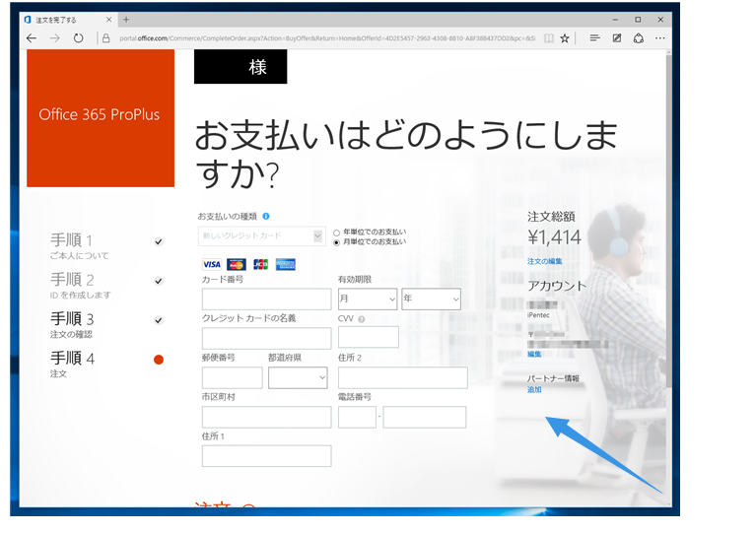Click the 追加 link under パートナー情報
Image resolution: width=756 pixels, height=533 pixels.
534,389
